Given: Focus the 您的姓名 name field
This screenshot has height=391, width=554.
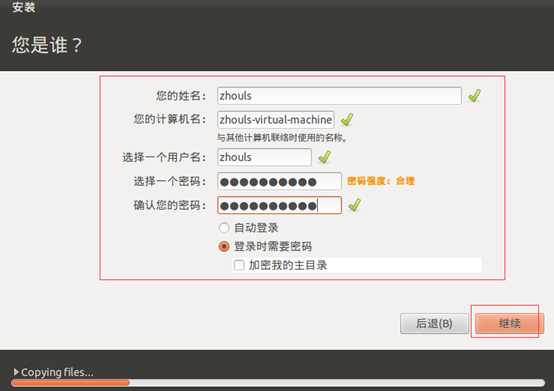Looking at the screenshot, I should 339,96.
